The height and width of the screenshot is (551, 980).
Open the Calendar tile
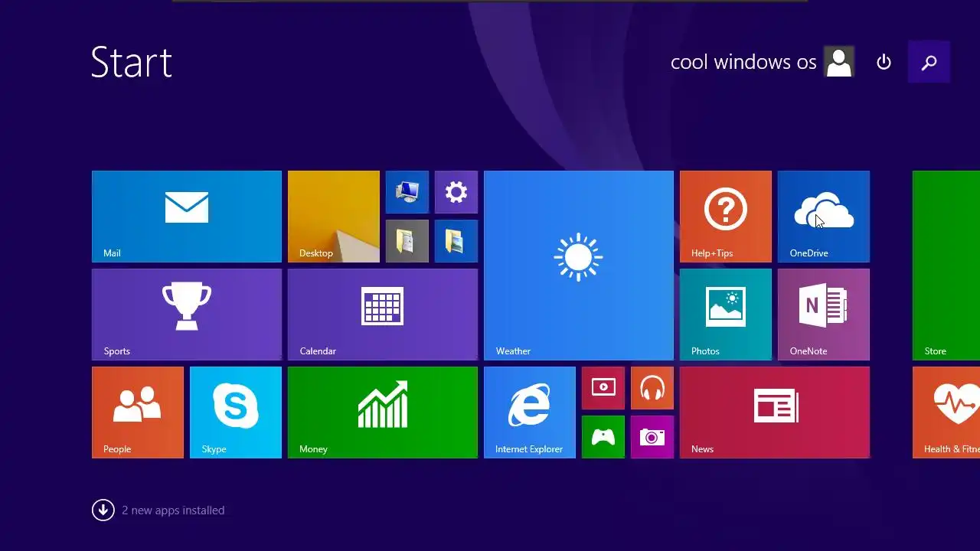pos(383,315)
